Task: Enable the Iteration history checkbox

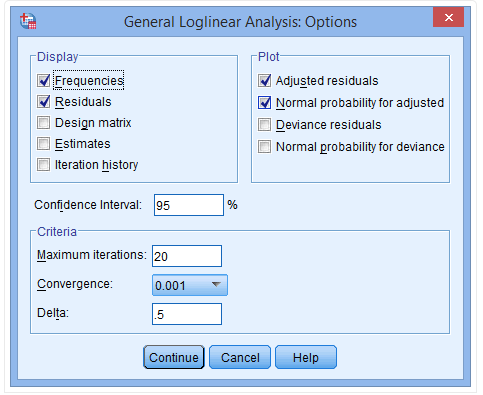Action: point(44,165)
